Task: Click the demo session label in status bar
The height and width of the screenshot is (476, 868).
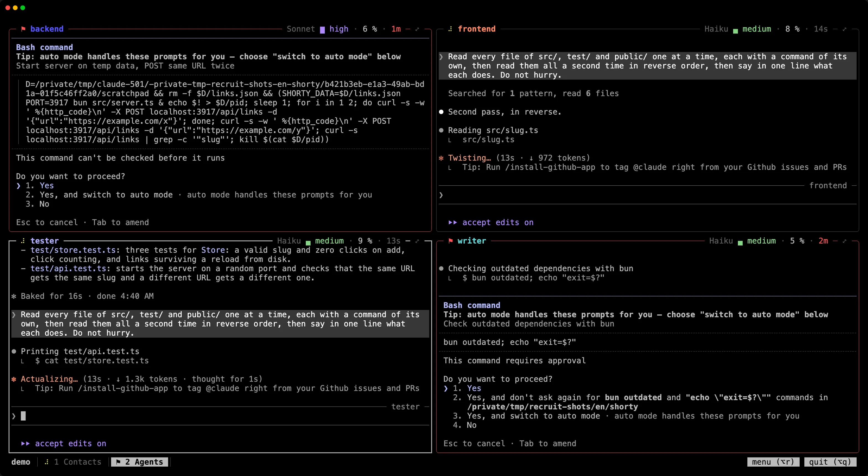Action: pyautogui.click(x=21, y=462)
